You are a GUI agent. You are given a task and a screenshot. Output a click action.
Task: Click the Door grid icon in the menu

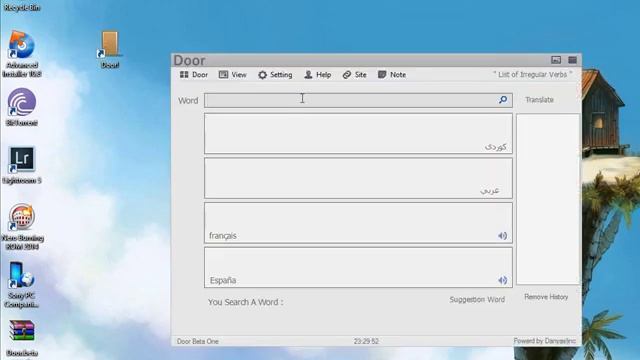[184, 75]
